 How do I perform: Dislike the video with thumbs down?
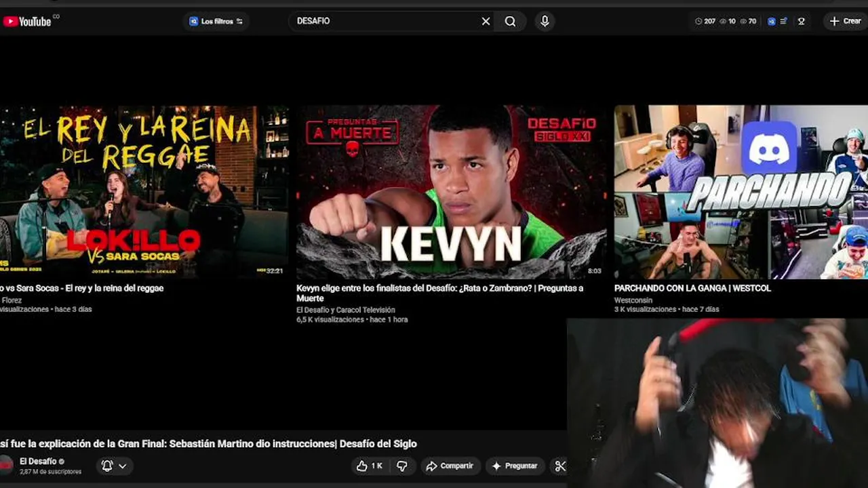(x=402, y=466)
